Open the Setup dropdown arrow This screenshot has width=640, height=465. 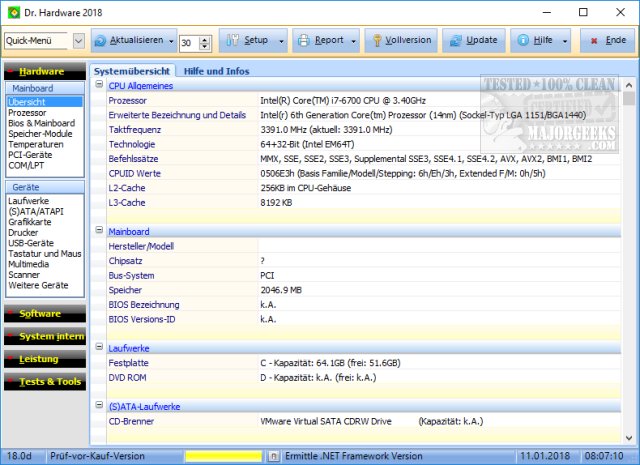coord(282,42)
